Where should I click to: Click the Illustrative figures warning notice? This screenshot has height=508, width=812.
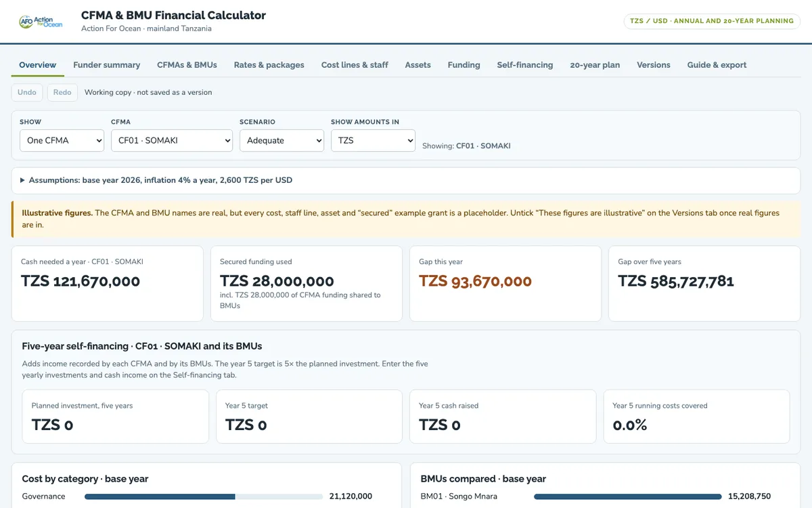(x=406, y=219)
